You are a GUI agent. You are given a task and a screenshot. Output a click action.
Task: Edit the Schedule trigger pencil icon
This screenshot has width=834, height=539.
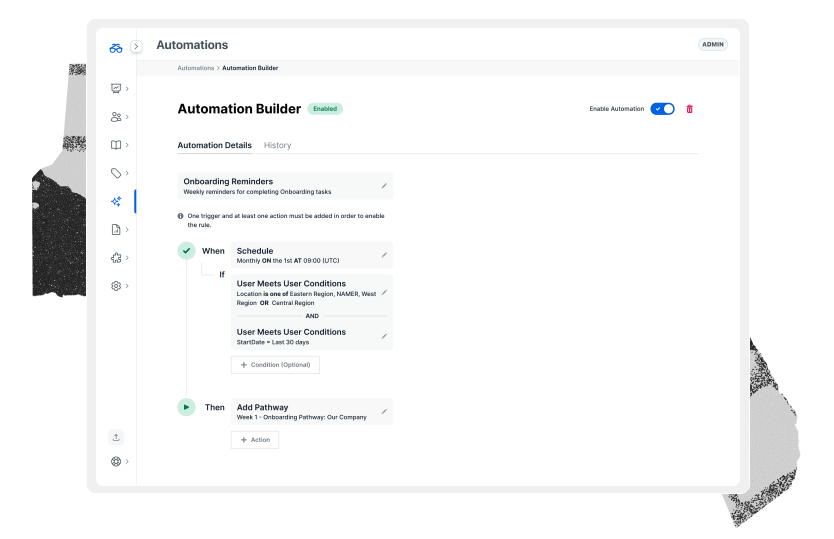coord(384,255)
